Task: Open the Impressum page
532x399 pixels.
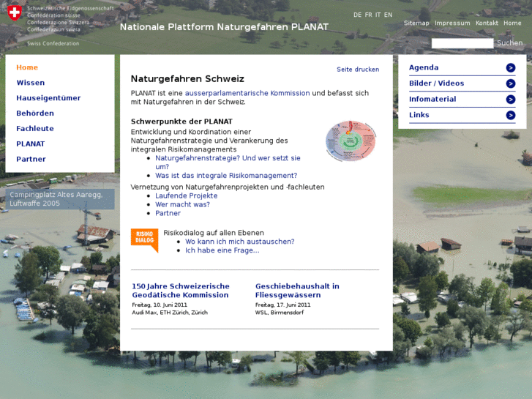Action: (452, 23)
